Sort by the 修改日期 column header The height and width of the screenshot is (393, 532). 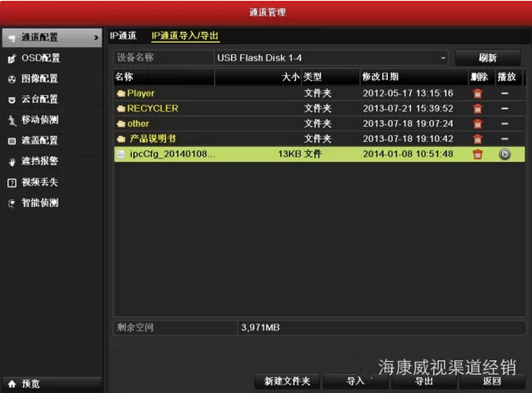[381, 77]
